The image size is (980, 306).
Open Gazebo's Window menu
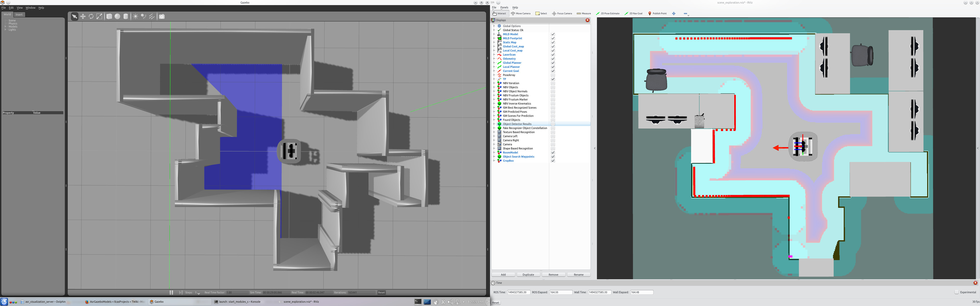[30, 8]
